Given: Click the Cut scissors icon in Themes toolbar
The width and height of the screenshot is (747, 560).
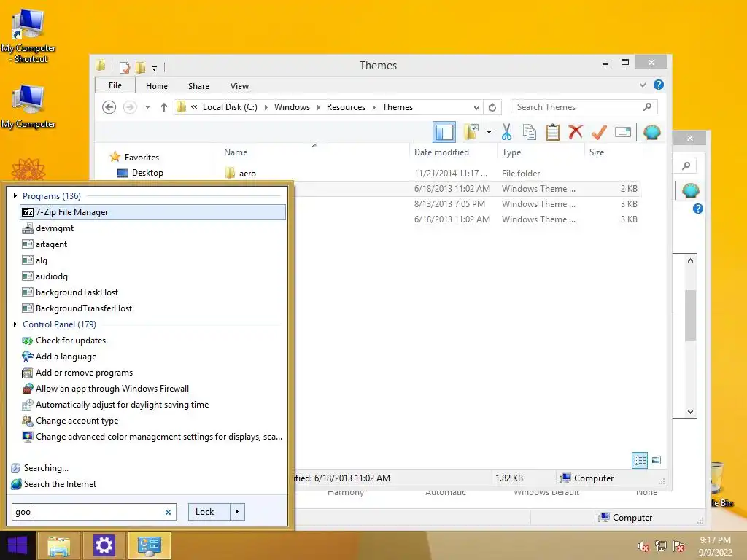Looking at the screenshot, I should [x=506, y=132].
